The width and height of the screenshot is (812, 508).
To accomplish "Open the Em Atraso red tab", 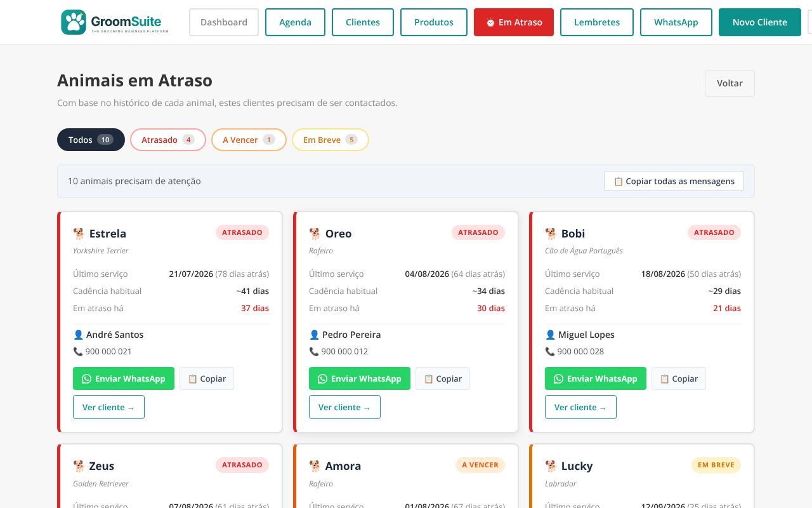I will pyautogui.click(x=514, y=22).
